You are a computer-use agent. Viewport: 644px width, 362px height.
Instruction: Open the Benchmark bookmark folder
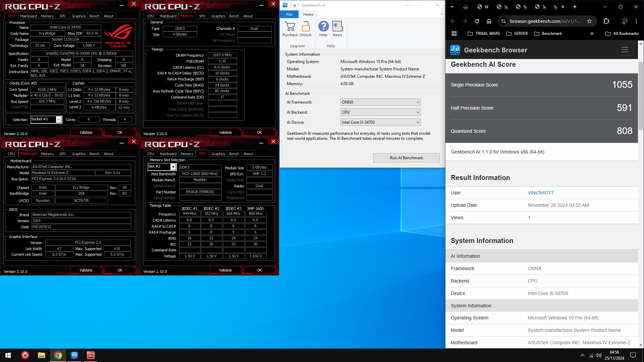click(x=548, y=34)
